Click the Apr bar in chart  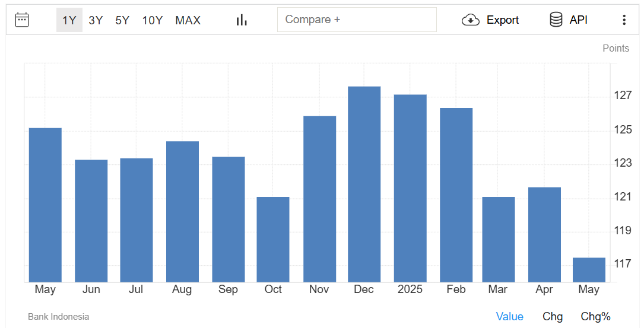point(545,235)
